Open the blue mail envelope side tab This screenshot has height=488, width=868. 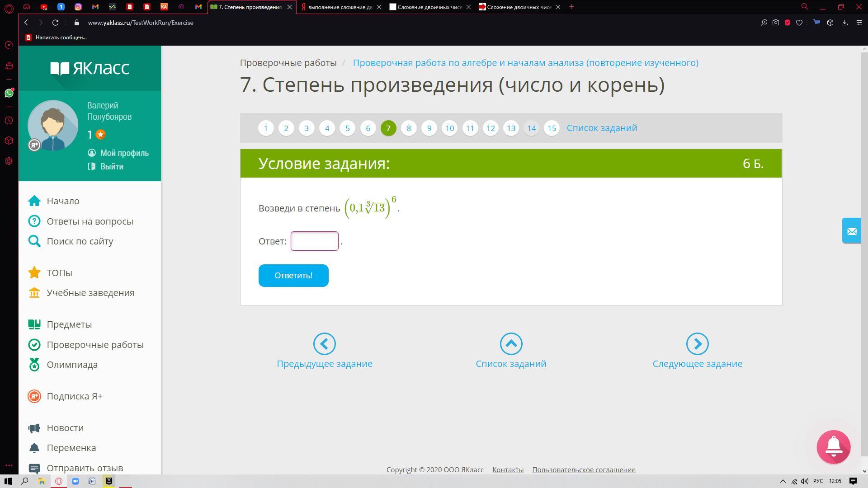point(852,231)
